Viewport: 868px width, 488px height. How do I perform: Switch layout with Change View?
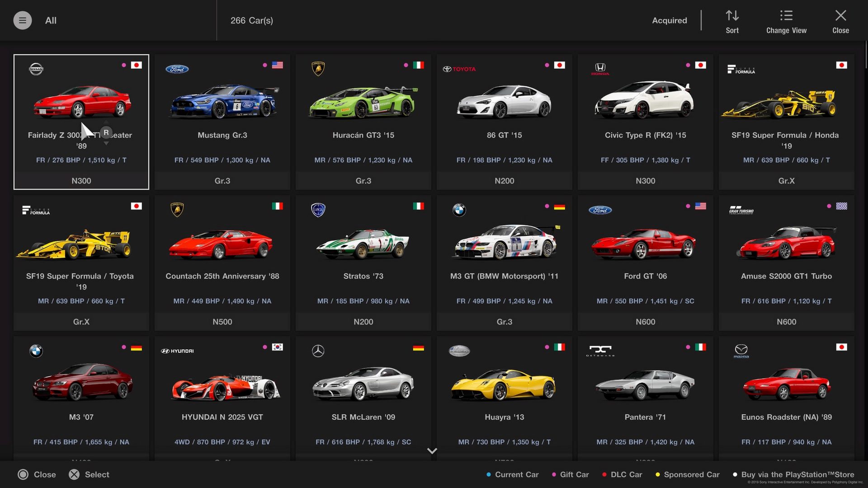coord(786,22)
